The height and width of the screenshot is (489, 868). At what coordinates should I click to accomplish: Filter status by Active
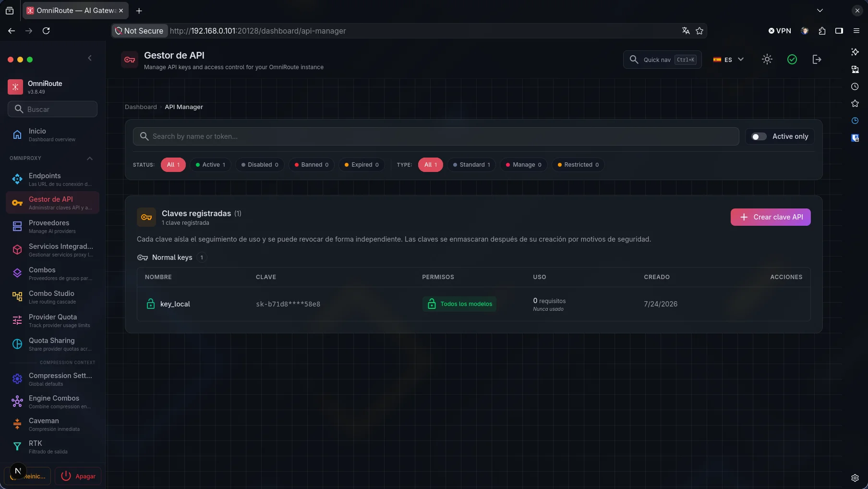click(x=211, y=165)
